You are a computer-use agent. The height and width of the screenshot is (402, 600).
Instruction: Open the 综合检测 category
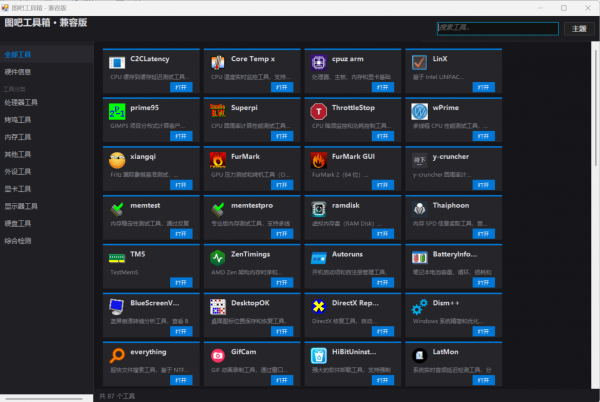tap(47, 241)
